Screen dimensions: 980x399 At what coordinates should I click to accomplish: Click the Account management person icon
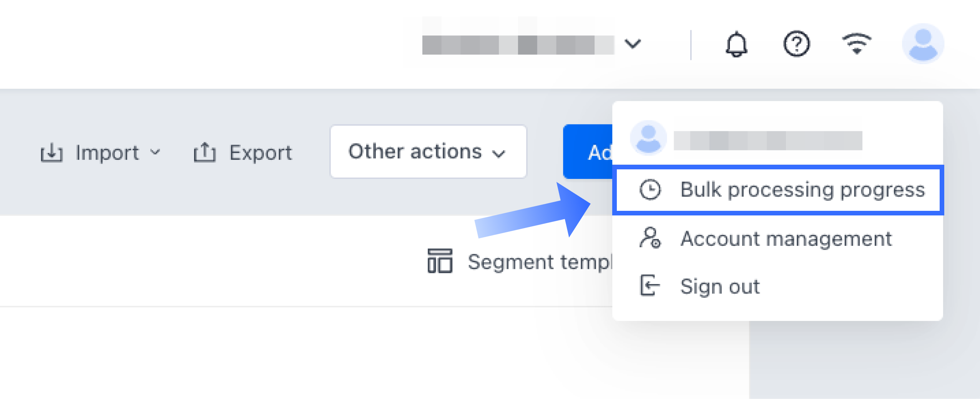[x=650, y=238]
